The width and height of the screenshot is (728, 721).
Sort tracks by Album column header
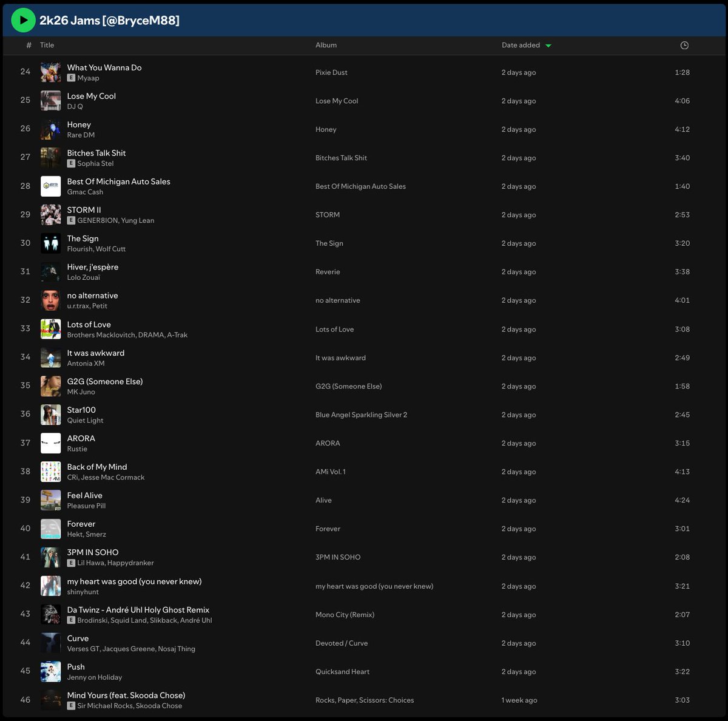coord(326,45)
